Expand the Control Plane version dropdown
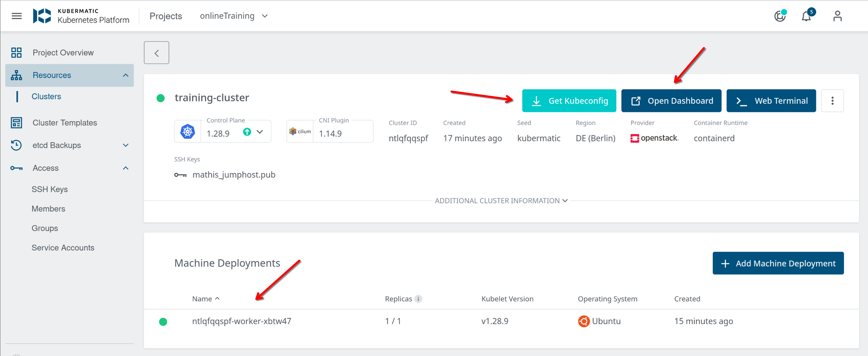The height and width of the screenshot is (356, 868). (260, 132)
